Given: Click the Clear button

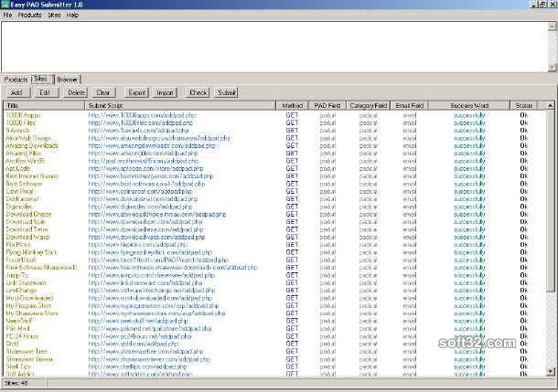Looking at the screenshot, I should pyautogui.click(x=103, y=93).
